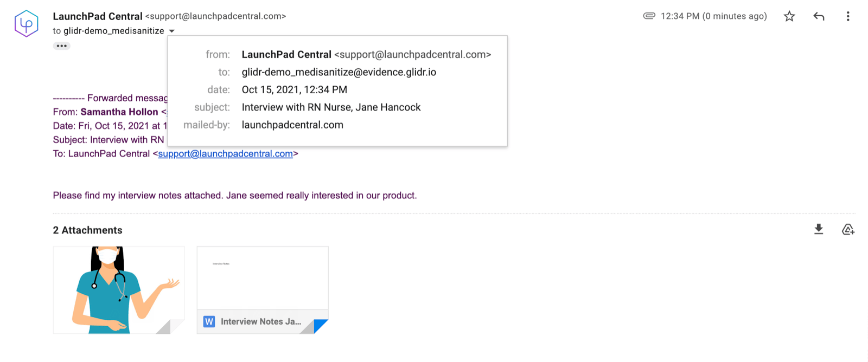Click the interview notes body sentence
The width and height of the screenshot is (868, 362).
235,195
